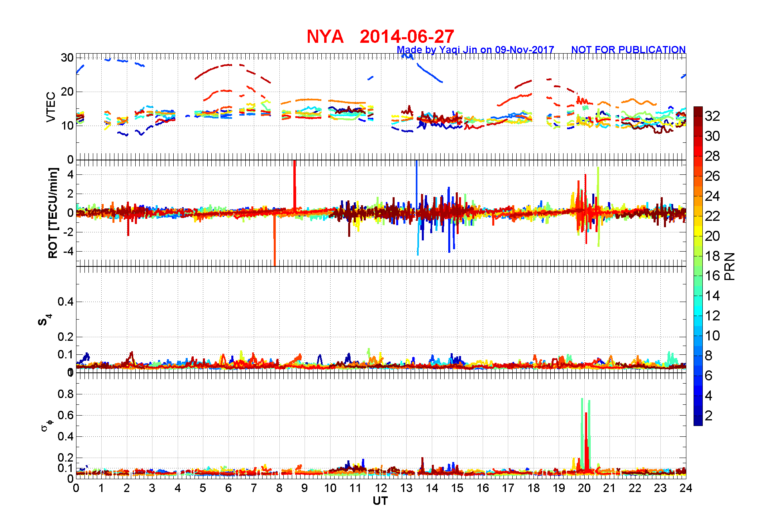Viewport: 762px width, 532px height.
Task: Click the VTEC y-axis label
Action: click(x=51, y=107)
